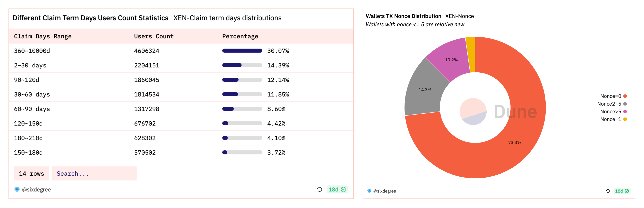The image size is (644, 208).
Task: Open the @sixdegree profile link below the table
Action: click(x=36, y=189)
